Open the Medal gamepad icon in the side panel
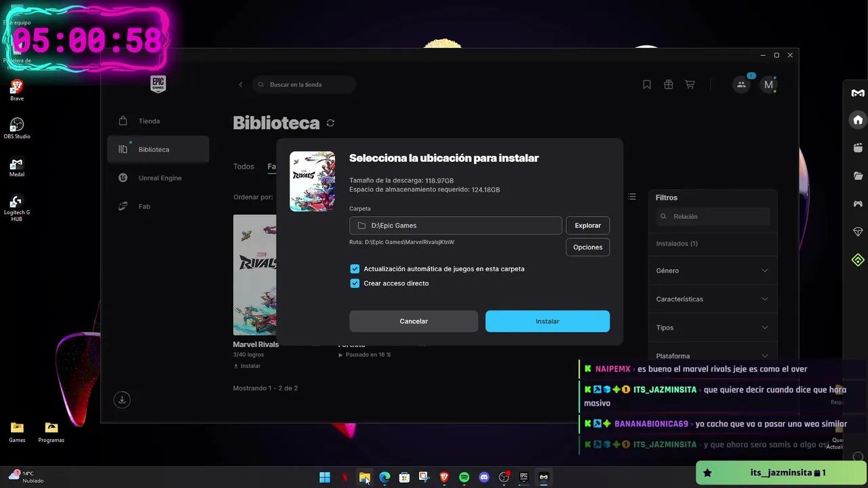 [858, 203]
